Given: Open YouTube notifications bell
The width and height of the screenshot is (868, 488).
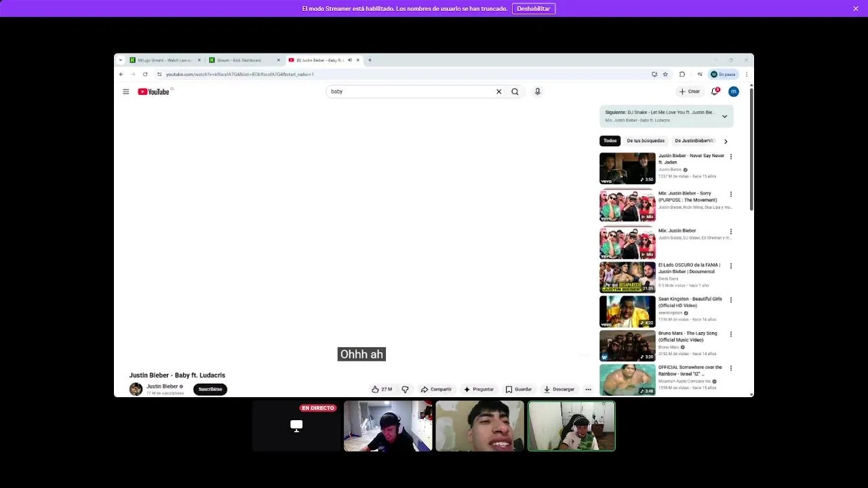Looking at the screenshot, I should [715, 91].
